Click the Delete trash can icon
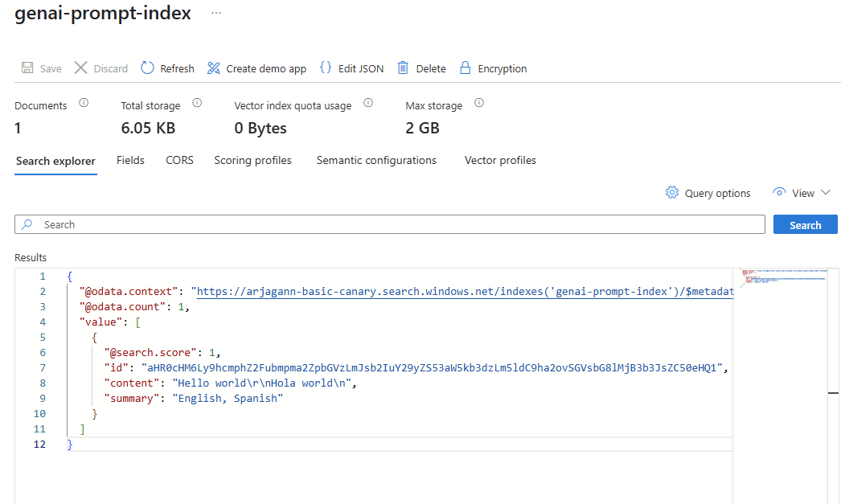The height and width of the screenshot is (504, 841). [x=404, y=68]
